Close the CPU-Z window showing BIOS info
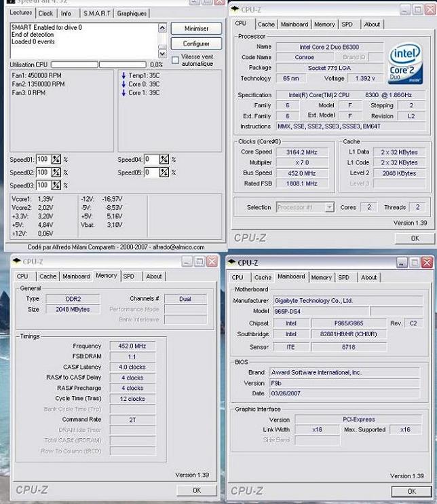 426,262
